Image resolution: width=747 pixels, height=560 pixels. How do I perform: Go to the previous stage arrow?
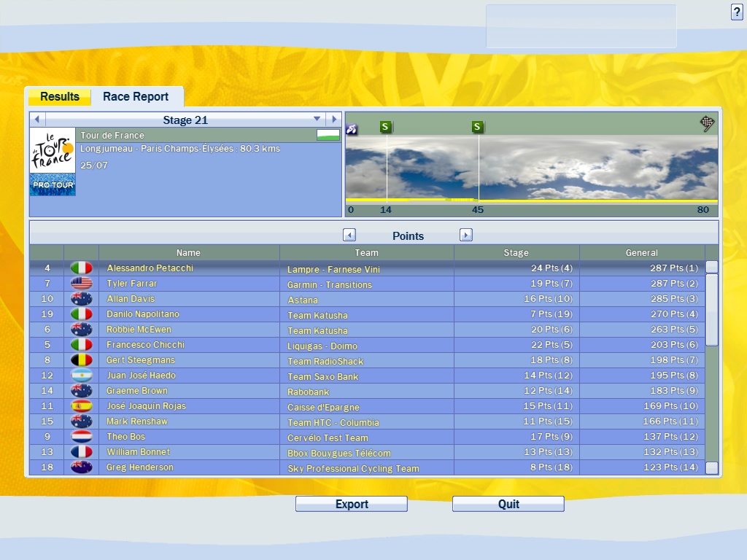tap(37, 119)
